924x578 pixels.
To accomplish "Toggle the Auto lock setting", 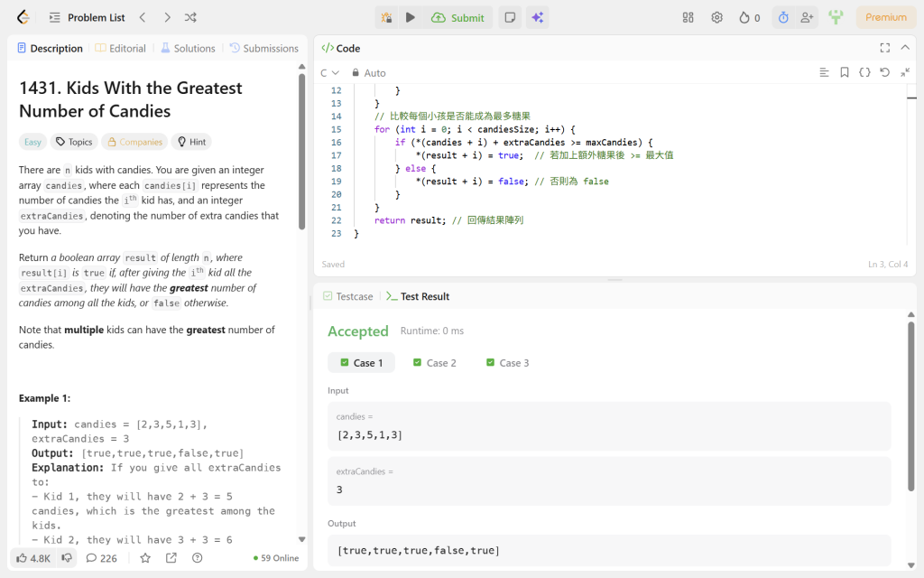I will pos(369,72).
